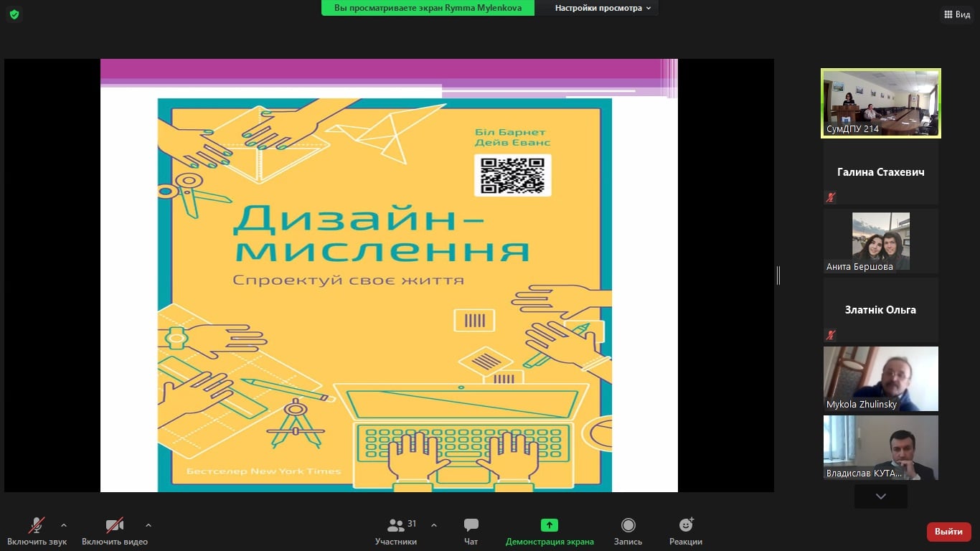Viewport: 980px width, 551px height.
Task: Click the Дизайн-мислення title on the slide
Action: point(381,234)
